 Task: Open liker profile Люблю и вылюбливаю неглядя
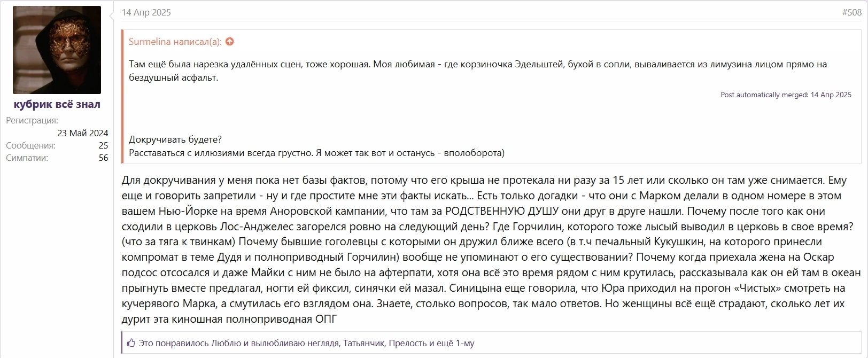(x=275, y=343)
